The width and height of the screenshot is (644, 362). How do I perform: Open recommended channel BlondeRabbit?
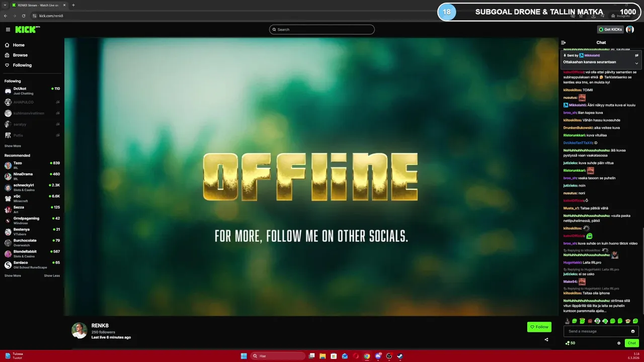coord(32,254)
